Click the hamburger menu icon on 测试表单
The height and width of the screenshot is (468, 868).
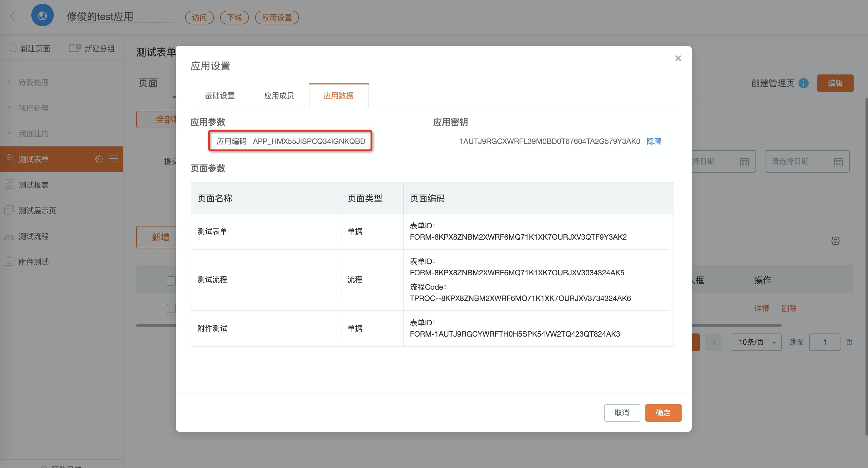pos(114,159)
